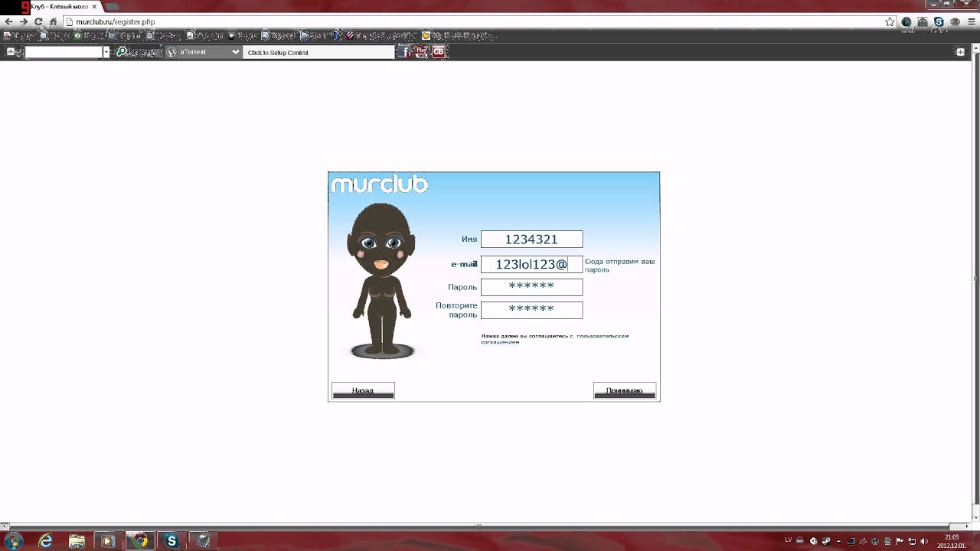
Task: Open the Facebook icon in the toolbar
Action: [403, 52]
